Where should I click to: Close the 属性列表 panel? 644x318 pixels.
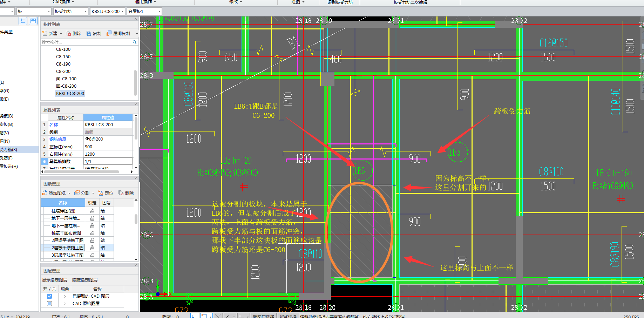[136, 104]
